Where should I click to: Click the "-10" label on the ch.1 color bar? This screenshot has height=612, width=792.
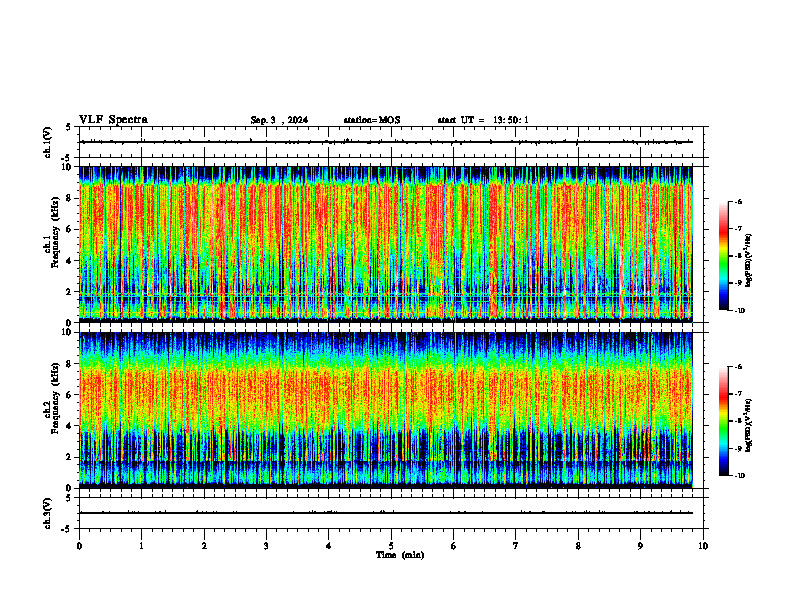pyautogui.click(x=740, y=311)
